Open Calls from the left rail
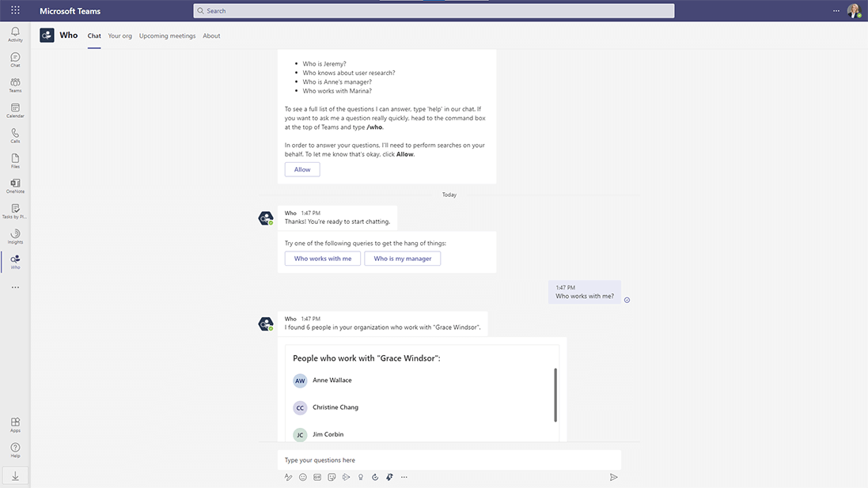The width and height of the screenshot is (868, 488). 14,136
